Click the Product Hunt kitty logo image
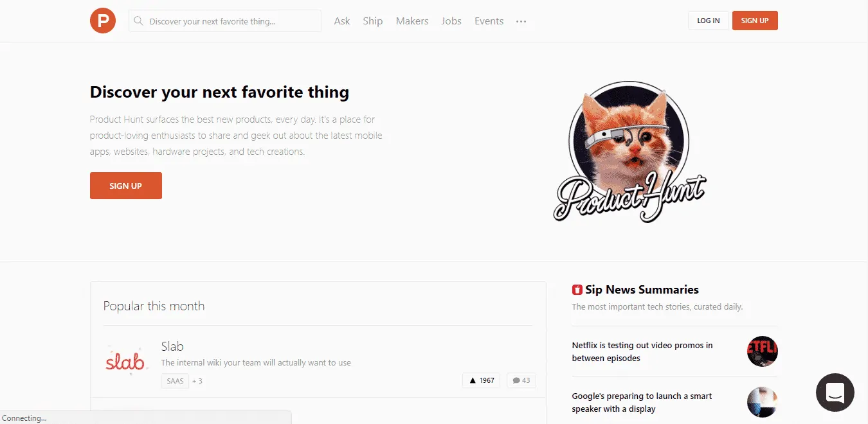868x424 pixels. 629,152
